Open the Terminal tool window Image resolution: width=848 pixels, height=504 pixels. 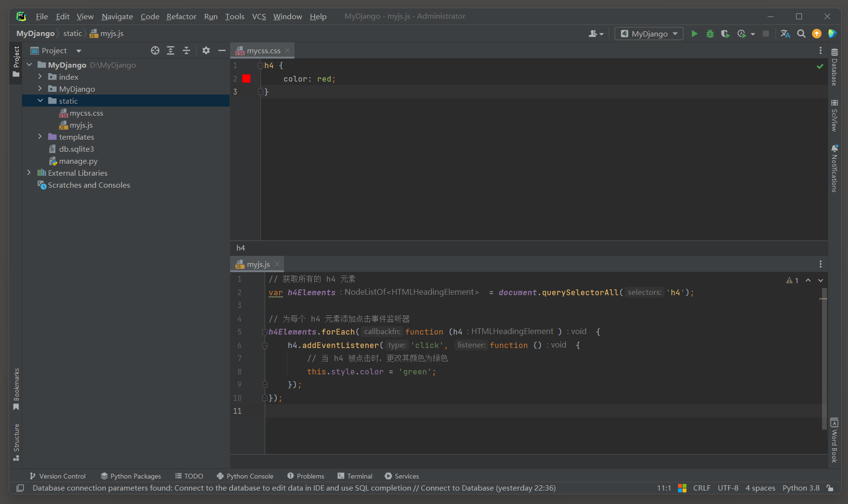point(355,476)
